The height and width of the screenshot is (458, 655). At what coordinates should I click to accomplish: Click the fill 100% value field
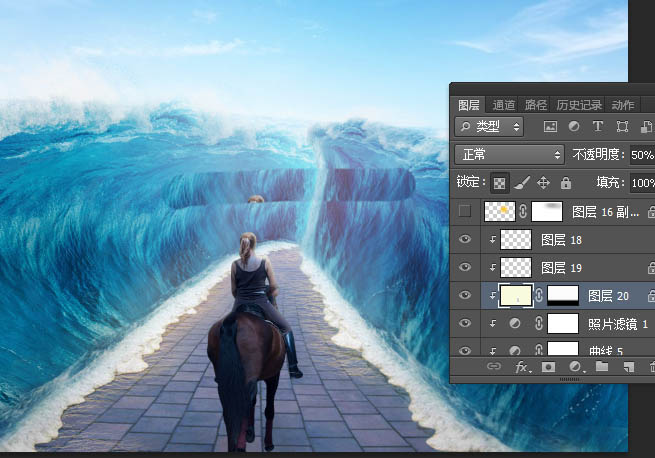[642, 183]
